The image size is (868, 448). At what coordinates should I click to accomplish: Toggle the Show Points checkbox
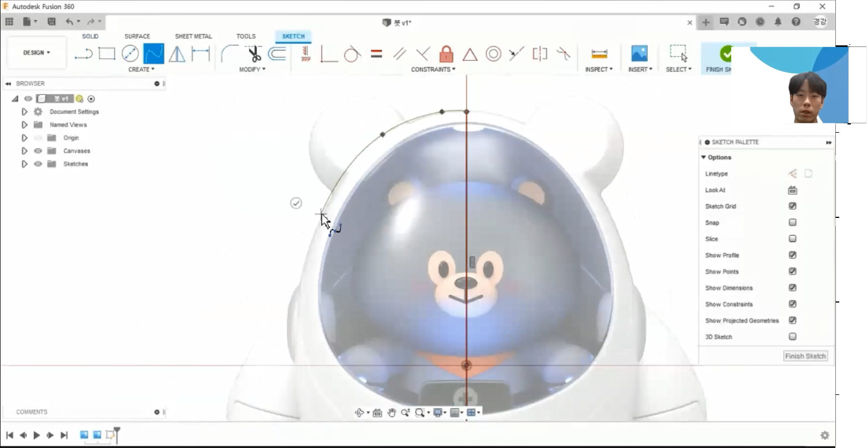[792, 271]
